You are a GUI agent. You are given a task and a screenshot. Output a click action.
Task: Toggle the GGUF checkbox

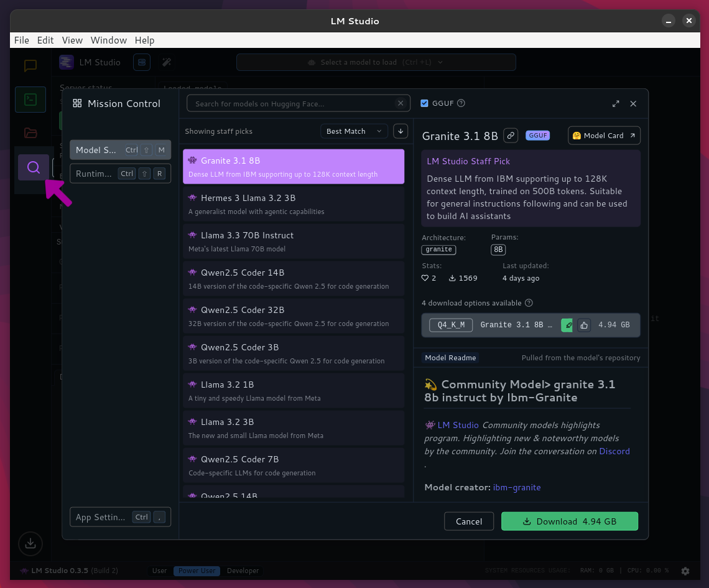pyautogui.click(x=424, y=103)
